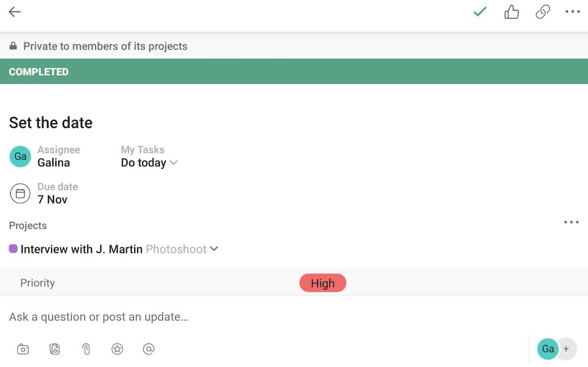588x367 pixels.
Task: Like the task with thumbs up
Action: coord(511,12)
